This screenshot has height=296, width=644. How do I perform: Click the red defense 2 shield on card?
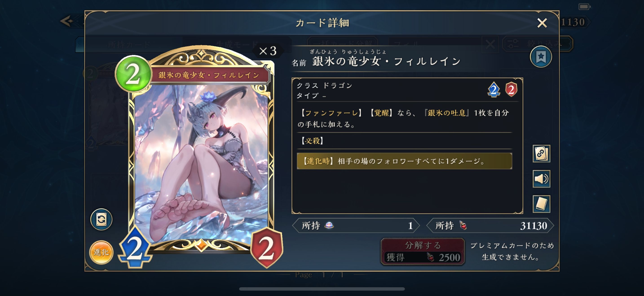pyautogui.click(x=267, y=248)
